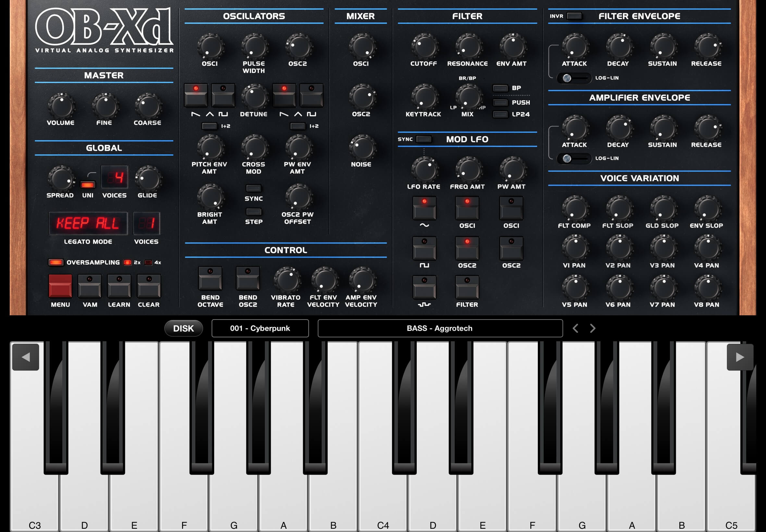Click the DISK button

[x=183, y=328]
